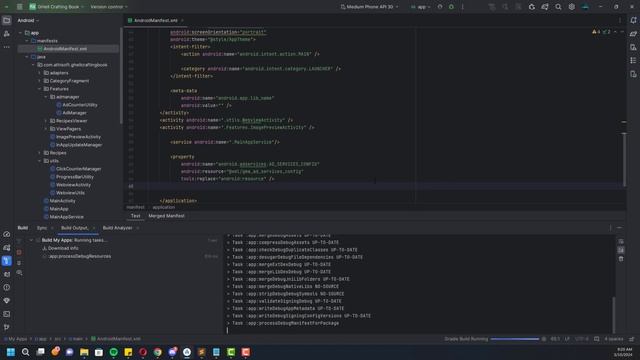Click application breadcrumb under the editor

[164, 207]
